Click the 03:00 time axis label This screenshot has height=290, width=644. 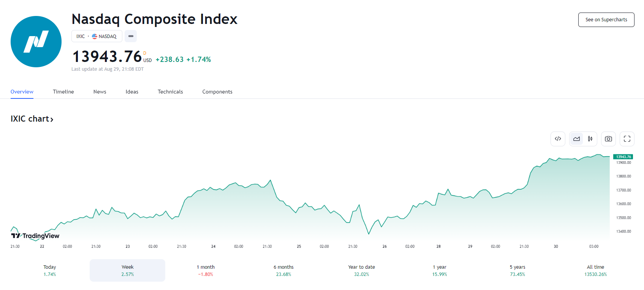coord(594,247)
